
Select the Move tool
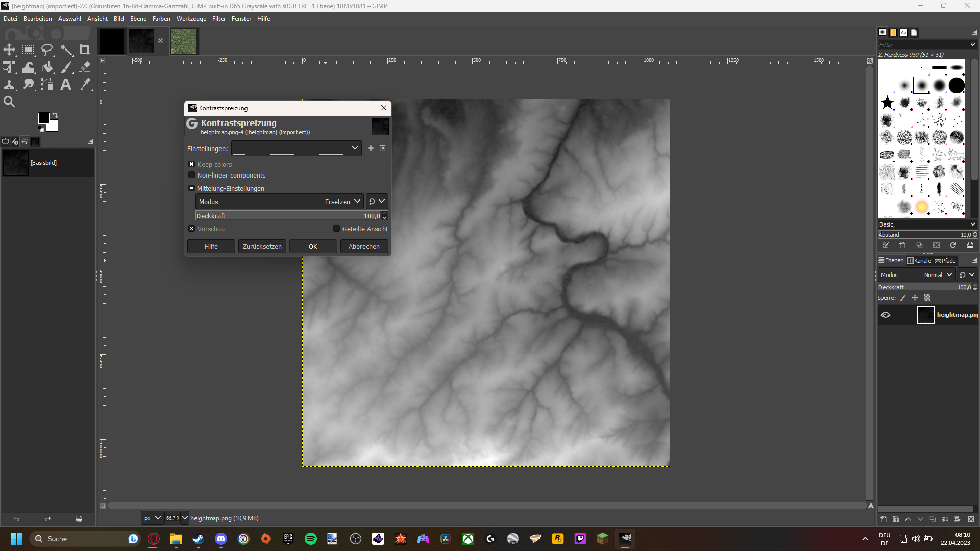[x=9, y=49]
